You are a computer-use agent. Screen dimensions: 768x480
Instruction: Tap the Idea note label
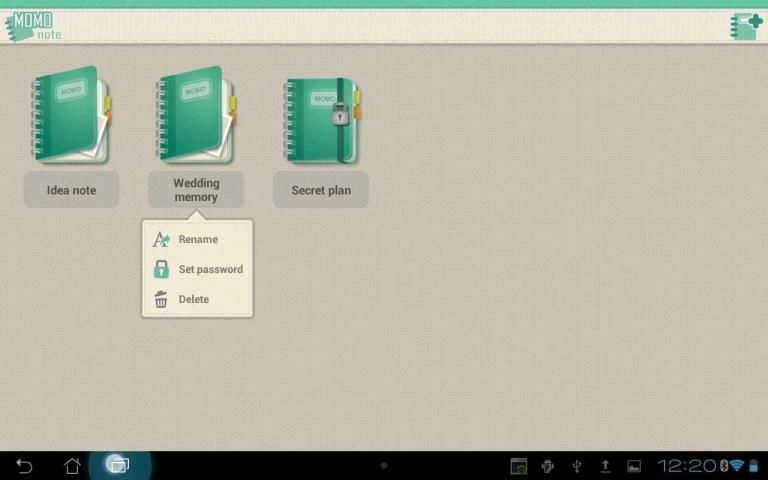(71, 190)
